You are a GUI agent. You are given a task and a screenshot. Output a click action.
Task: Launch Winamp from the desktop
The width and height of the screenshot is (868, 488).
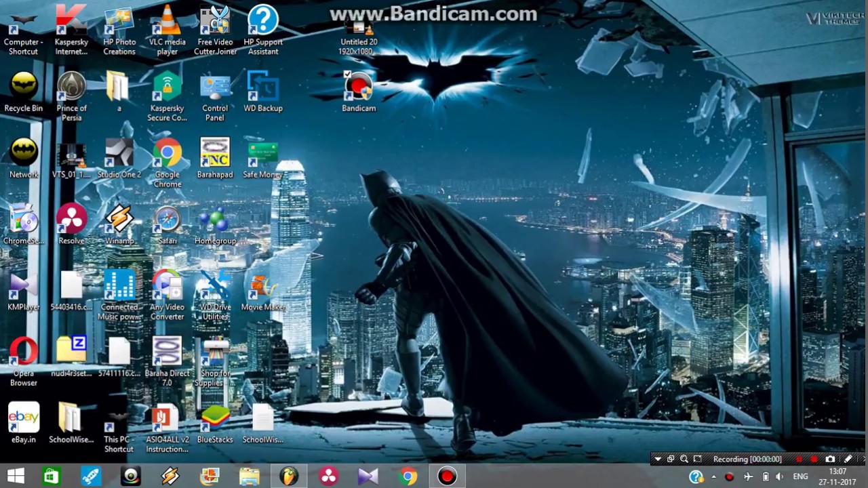pos(119,225)
